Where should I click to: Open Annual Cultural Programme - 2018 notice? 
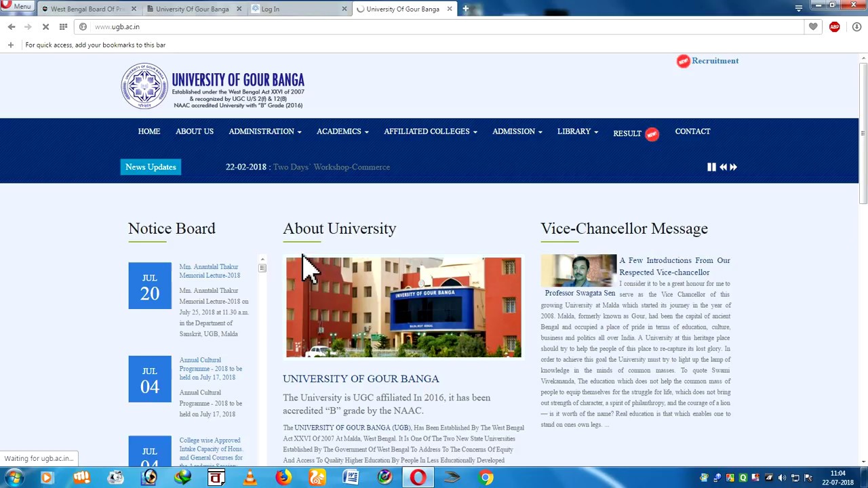coord(210,369)
